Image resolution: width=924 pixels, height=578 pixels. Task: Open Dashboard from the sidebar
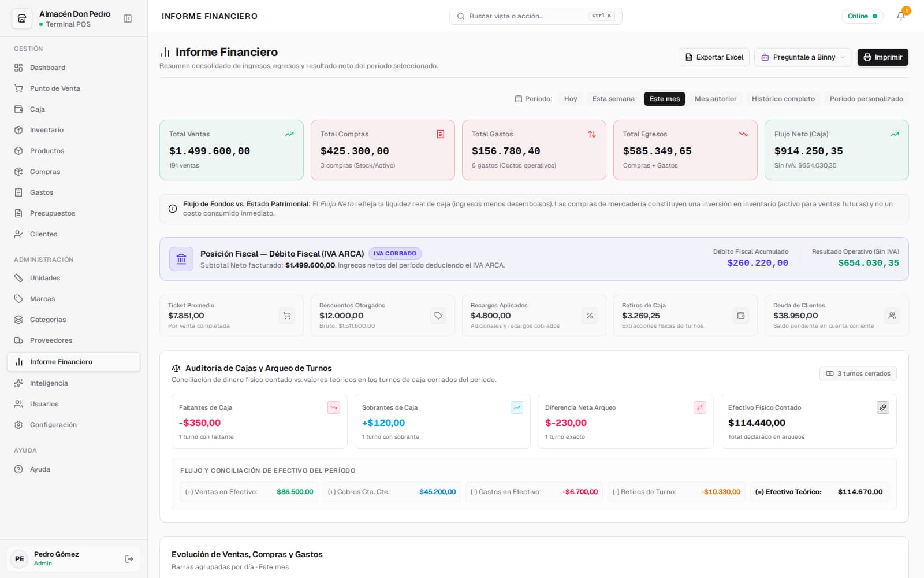coord(74,68)
